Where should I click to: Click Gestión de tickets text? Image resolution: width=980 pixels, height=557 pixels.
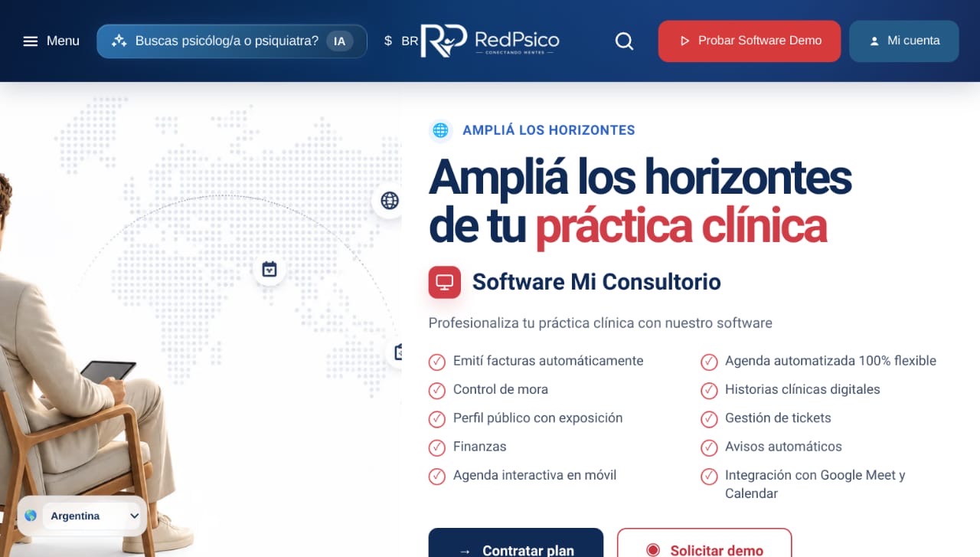coord(778,418)
